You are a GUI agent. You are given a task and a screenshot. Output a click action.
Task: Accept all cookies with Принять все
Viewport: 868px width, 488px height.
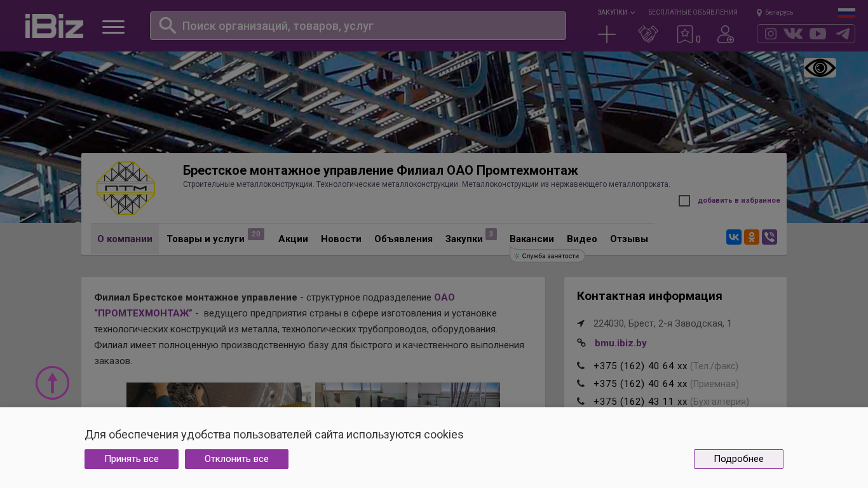pyautogui.click(x=132, y=459)
